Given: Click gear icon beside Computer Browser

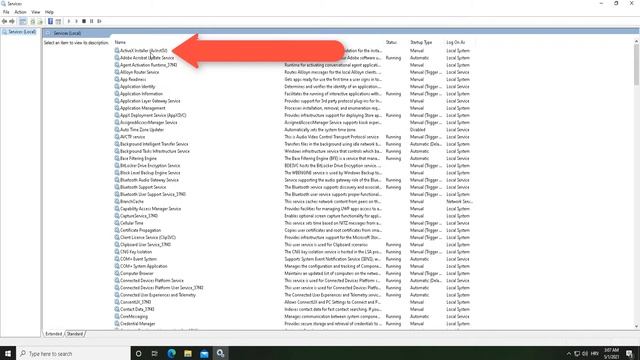Looking at the screenshot, I should (117, 273).
